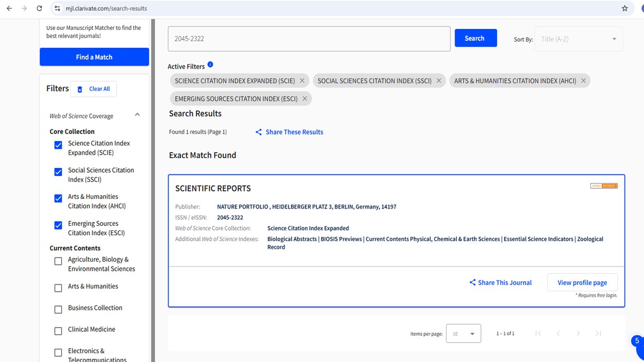Screen dimensions: 644x362
Task: Open the site information icon in the address bar
Action: (58, 9)
